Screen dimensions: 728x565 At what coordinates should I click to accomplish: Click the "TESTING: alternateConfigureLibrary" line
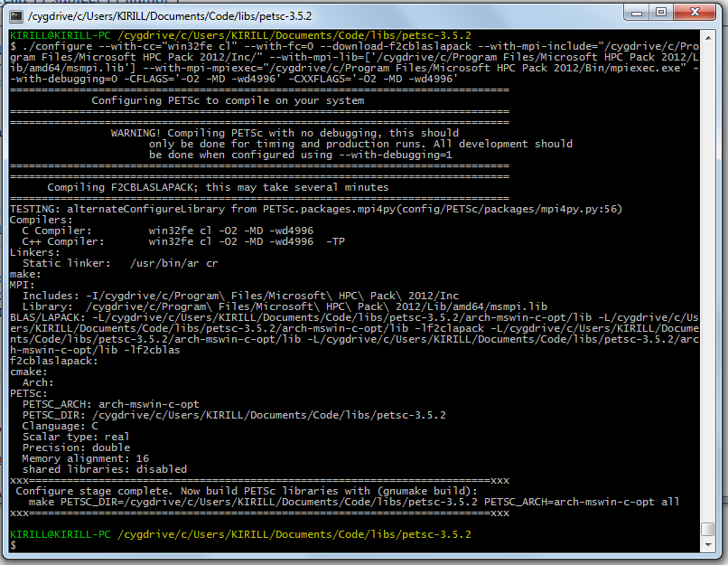316,209
